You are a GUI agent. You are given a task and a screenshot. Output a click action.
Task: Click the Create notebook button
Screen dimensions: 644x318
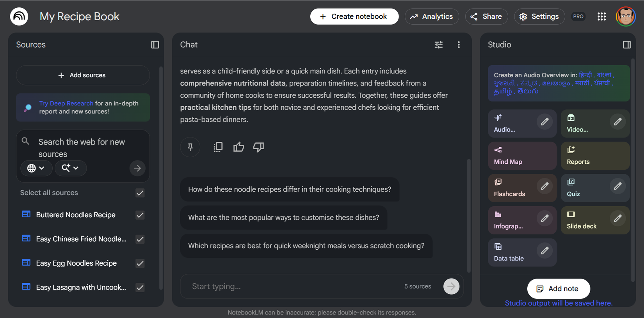[354, 16]
